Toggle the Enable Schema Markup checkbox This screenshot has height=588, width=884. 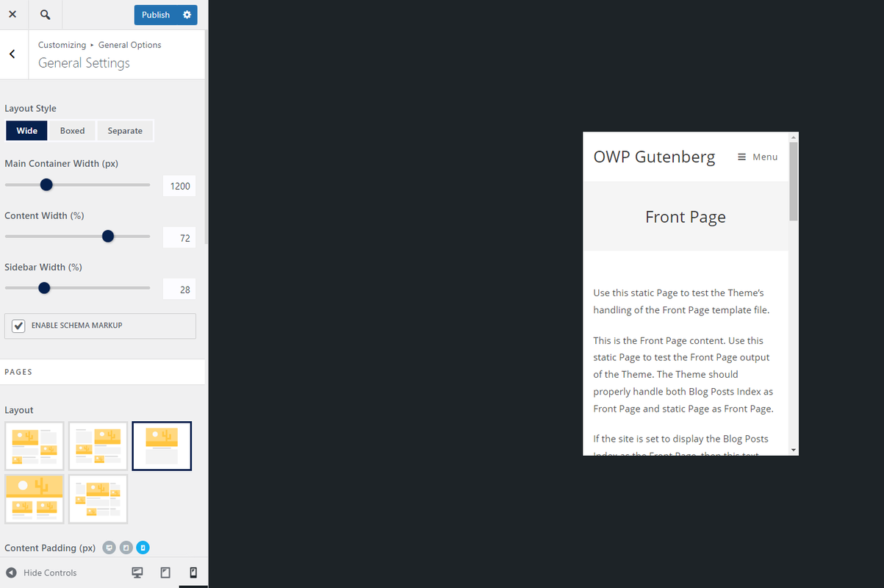[x=18, y=326]
